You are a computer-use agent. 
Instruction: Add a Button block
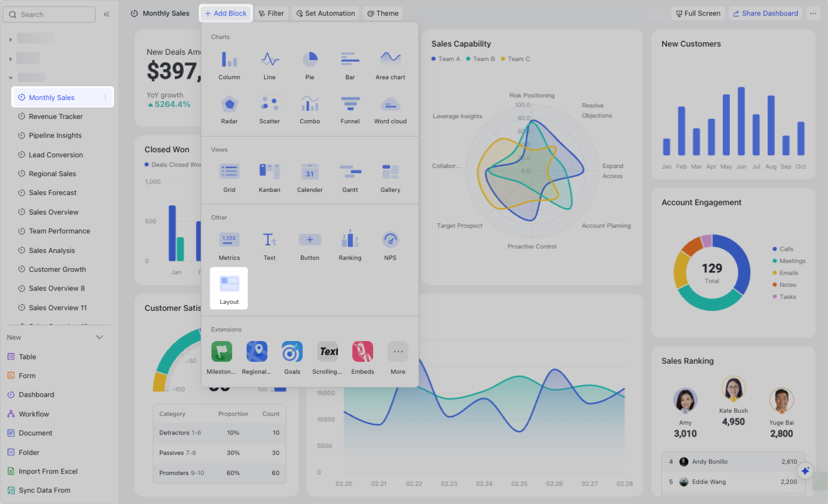pos(310,246)
